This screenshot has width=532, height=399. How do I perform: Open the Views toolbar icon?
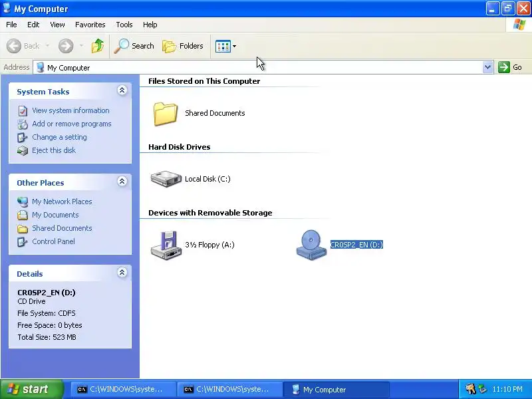(x=223, y=46)
